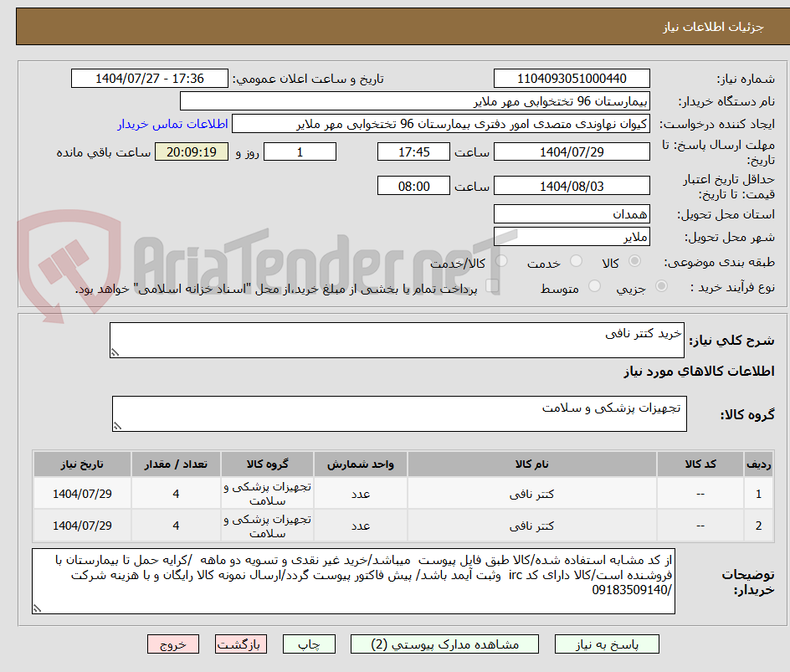The height and width of the screenshot is (672, 790).
Task: Click the 20:09:19 remaining time counter
Action: 191,151
